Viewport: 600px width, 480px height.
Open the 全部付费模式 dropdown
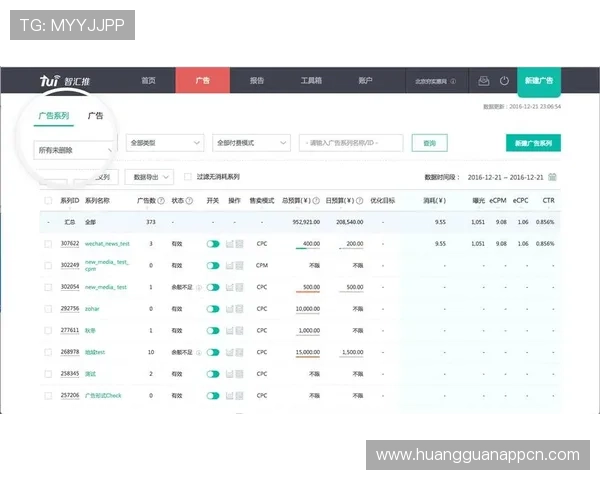click(x=252, y=143)
